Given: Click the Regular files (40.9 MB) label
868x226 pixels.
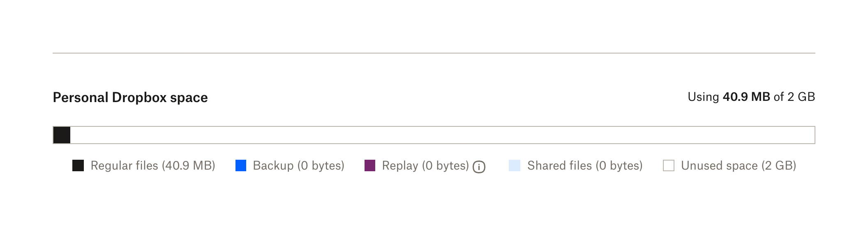Looking at the screenshot, I should pyautogui.click(x=153, y=165).
